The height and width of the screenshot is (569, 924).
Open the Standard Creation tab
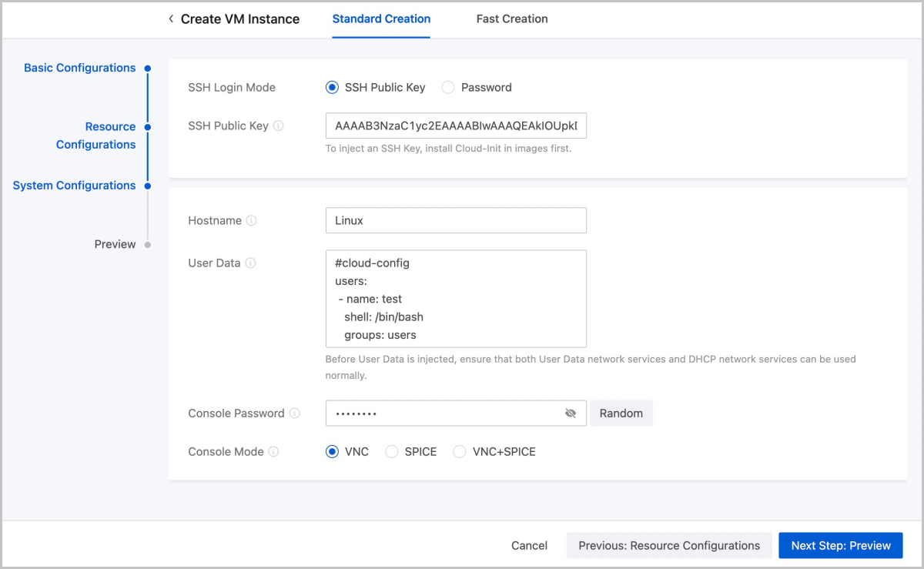click(381, 19)
